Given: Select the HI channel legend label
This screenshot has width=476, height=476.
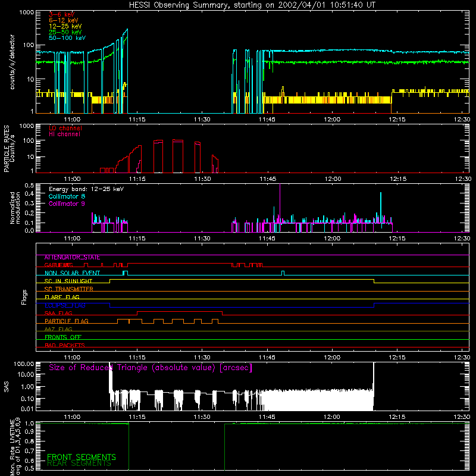Looking at the screenshot, I should (x=64, y=134).
